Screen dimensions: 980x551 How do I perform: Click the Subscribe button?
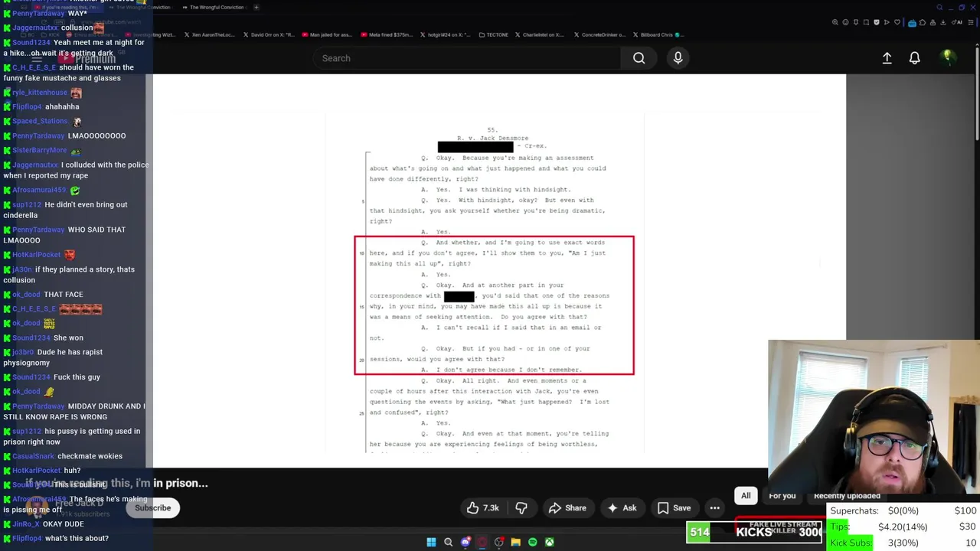(x=152, y=508)
